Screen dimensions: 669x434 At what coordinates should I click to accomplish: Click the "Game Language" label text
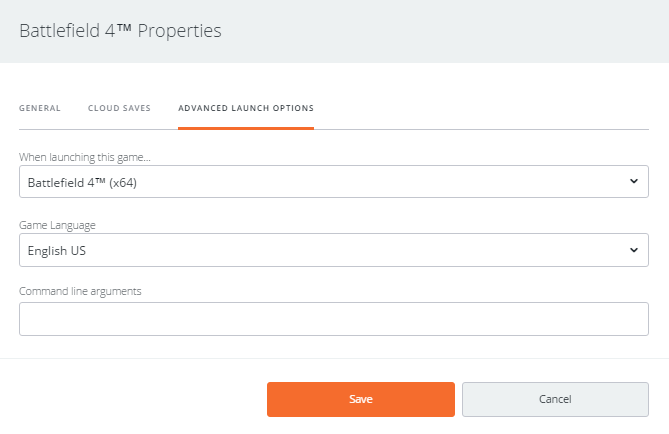coord(56,225)
